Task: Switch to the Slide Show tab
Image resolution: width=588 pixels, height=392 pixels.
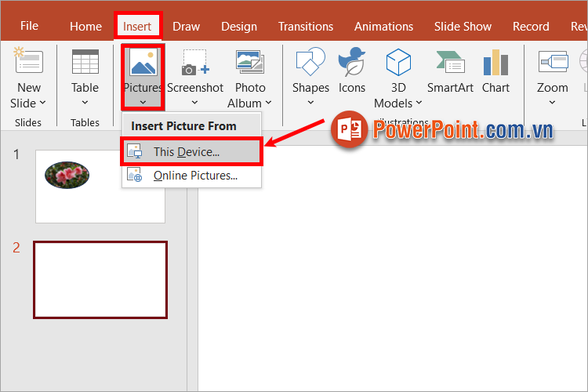Action: 463,26
